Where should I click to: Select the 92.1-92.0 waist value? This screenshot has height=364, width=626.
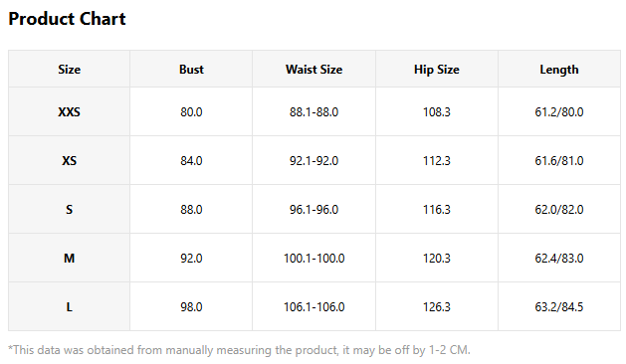(313, 160)
